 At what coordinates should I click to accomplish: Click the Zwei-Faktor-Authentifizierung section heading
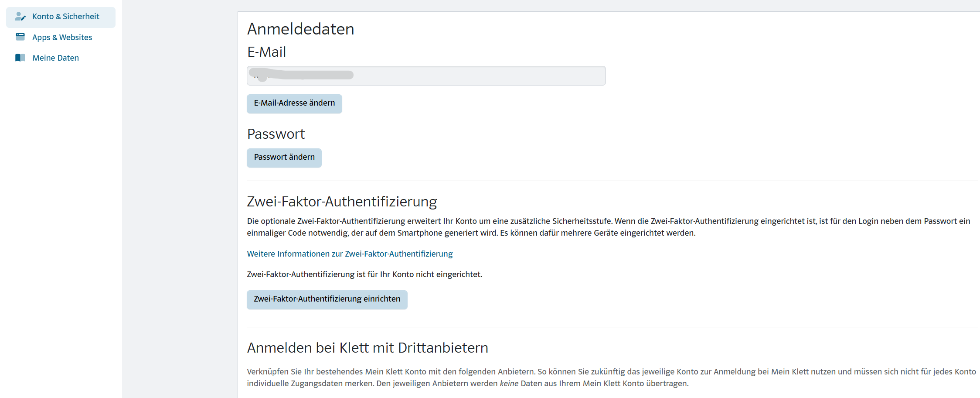click(342, 202)
